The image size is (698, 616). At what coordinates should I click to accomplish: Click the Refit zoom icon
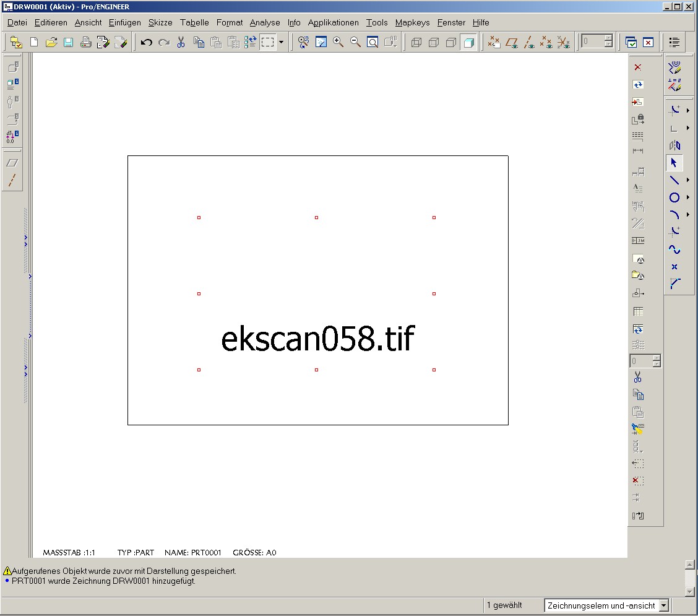(373, 42)
